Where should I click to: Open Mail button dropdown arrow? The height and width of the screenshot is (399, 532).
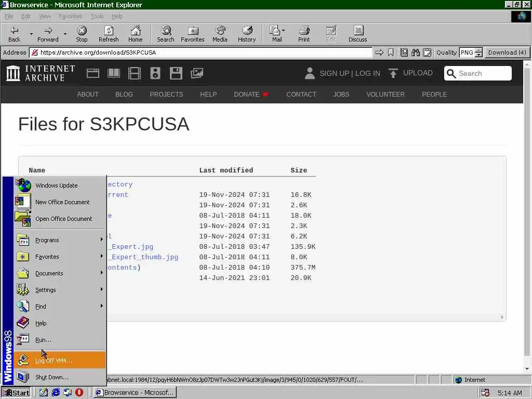pos(284,30)
